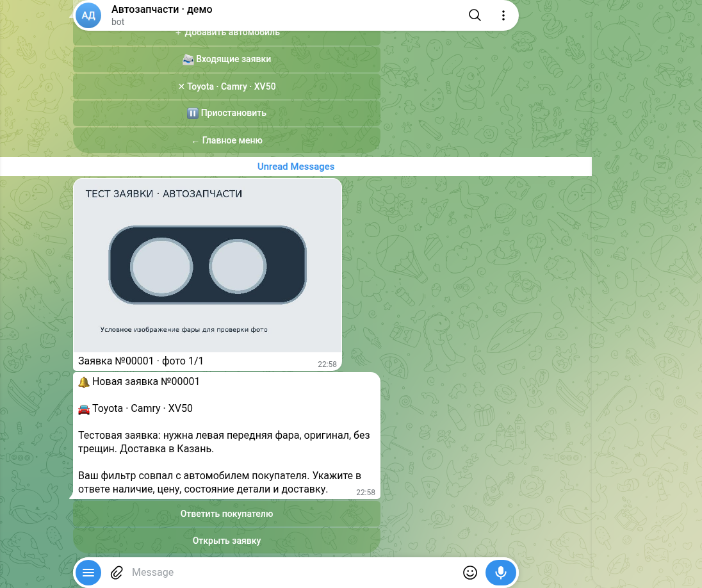Click the Новая заявка №00001 message bubble

click(227, 436)
